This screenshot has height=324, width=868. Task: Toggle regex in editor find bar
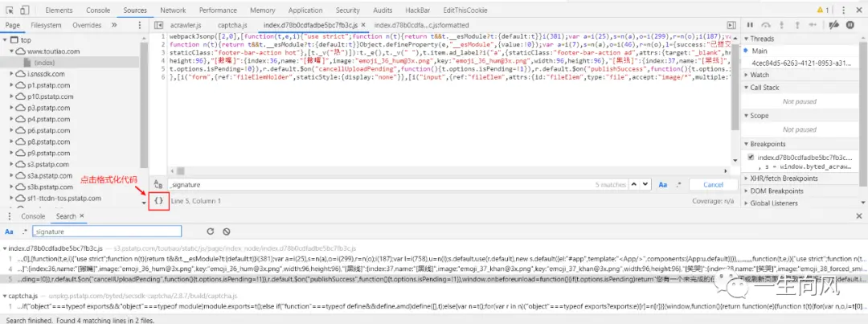pyautogui.click(x=679, y=184)
